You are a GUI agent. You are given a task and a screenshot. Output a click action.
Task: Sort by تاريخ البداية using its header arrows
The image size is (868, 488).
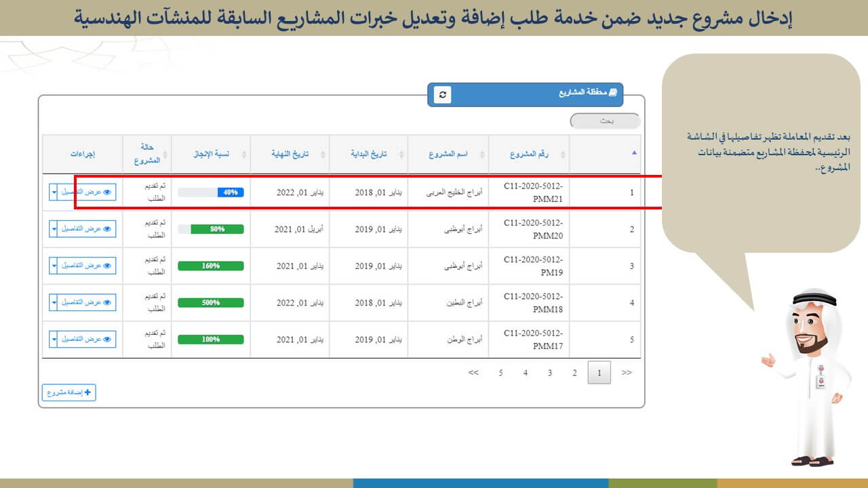[x=403, y=155]
